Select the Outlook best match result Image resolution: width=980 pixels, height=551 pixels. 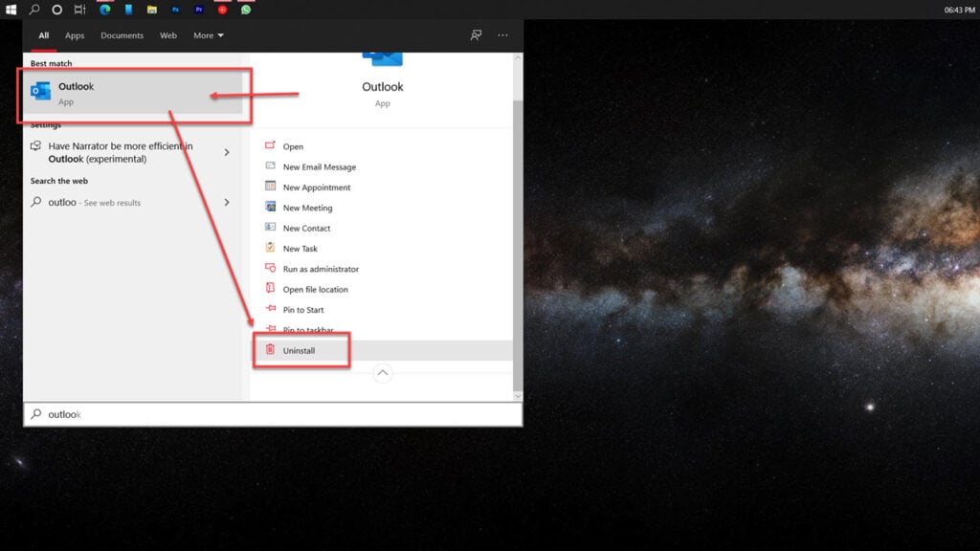pos(134,93)
